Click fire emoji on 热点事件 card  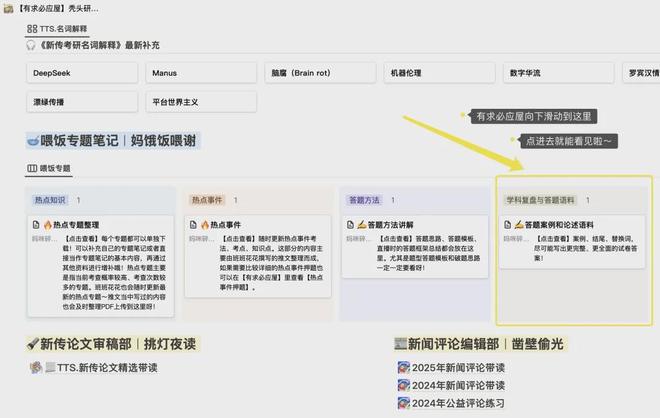[205, 225]
